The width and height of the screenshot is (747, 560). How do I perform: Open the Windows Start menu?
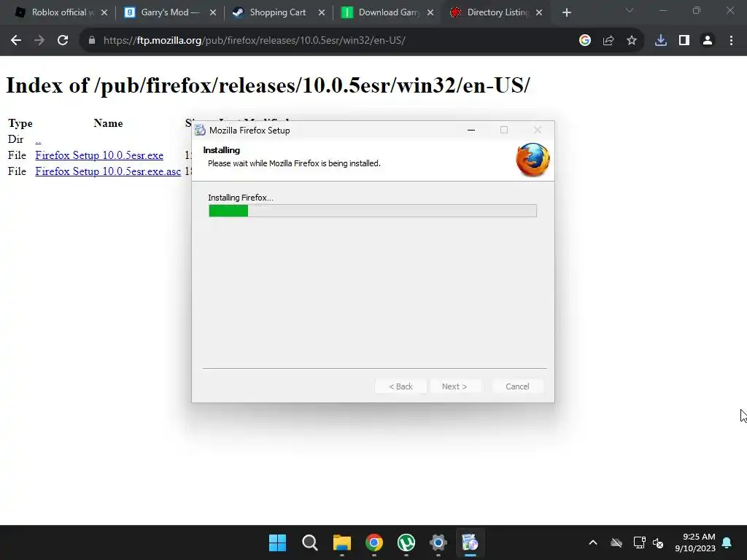tap(277, 542)
